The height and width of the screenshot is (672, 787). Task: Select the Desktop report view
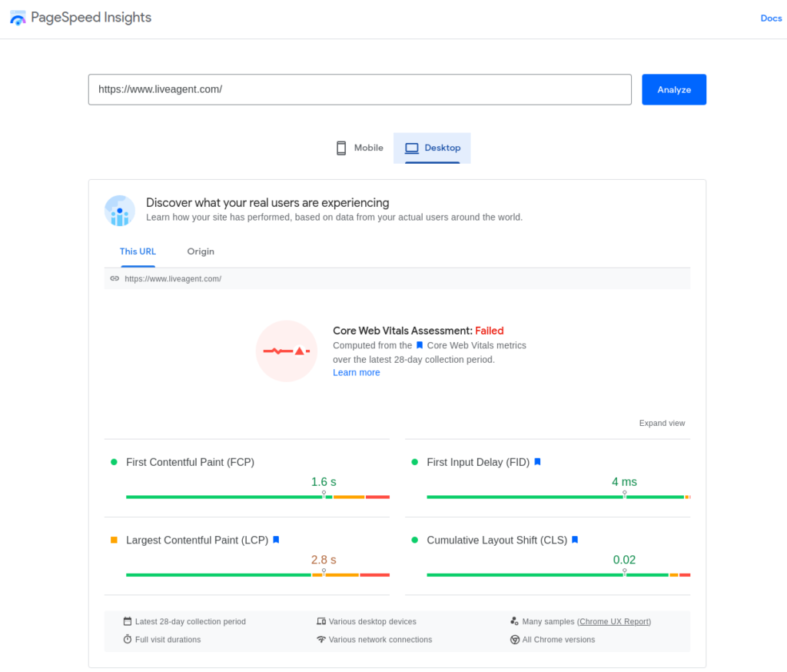tap(432, 148)
